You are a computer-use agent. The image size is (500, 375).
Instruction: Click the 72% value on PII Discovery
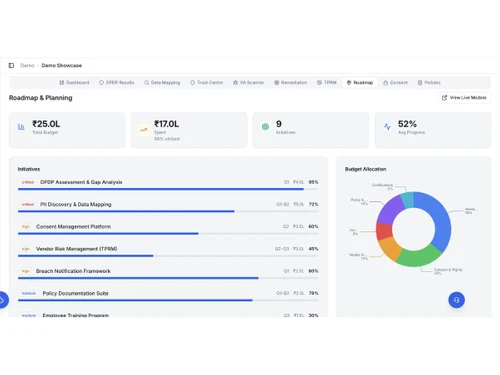[313, 204]
